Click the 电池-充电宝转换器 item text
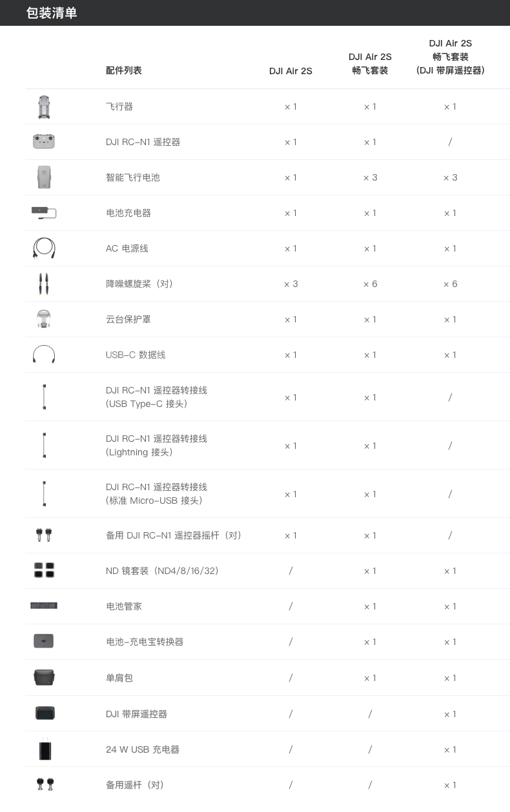Image resolution: width=510 pixels, height=812 pixels. tap(145, 642)
